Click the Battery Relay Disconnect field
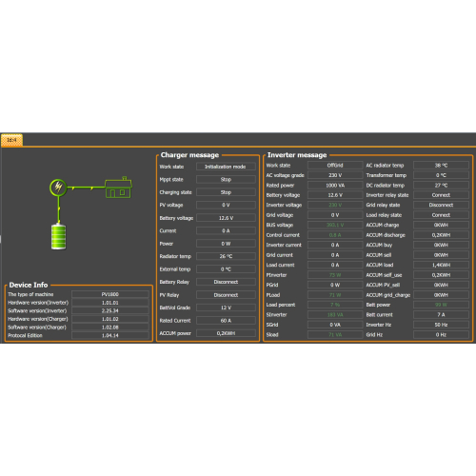This screenshot has height=476, width=476. click(x=226, y=282)
